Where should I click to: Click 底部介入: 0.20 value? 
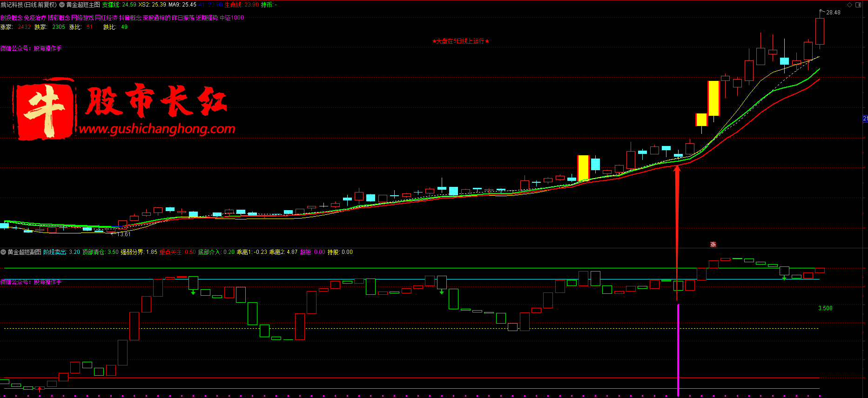click(x=216, y=252)
